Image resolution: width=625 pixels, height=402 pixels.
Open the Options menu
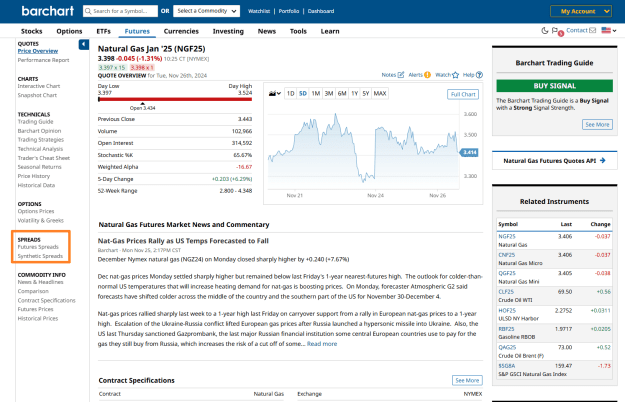pyautogui.click(x=69, y=31)
